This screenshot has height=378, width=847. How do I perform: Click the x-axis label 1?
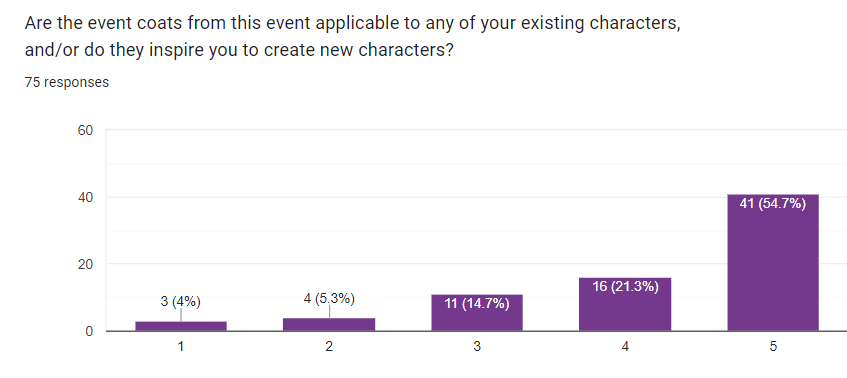pyautogui.click(x=181, y=347)
